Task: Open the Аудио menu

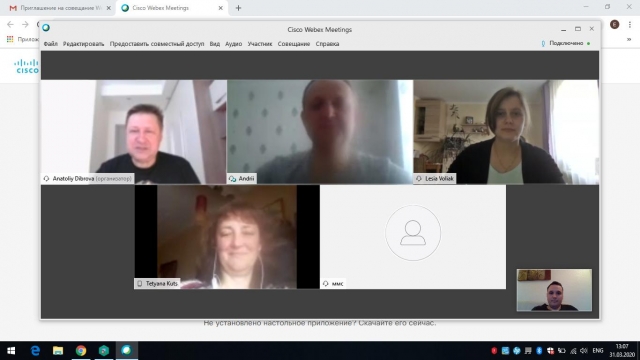Action: tap(233, 44)
